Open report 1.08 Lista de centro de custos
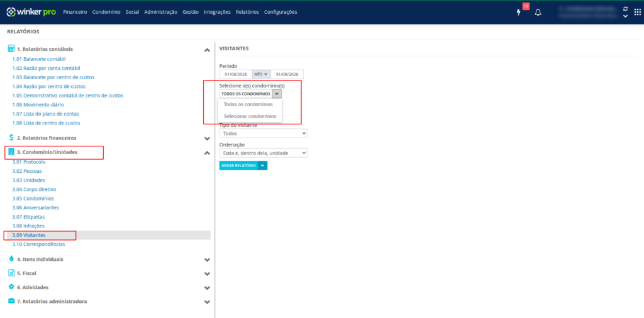The height and width of the screenshot is (318, 644). tap(46, 123)
